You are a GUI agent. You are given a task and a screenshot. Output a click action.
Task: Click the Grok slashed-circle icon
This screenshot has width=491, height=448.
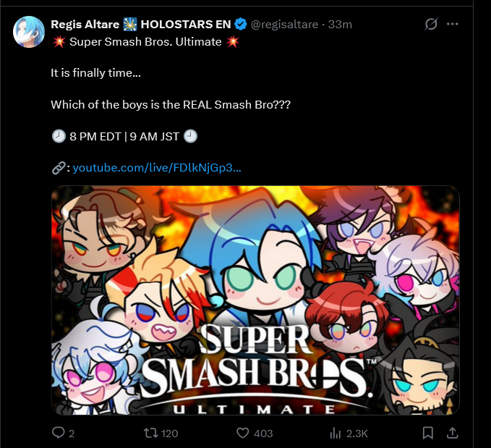pyautogui.click(x=431, y=24)
